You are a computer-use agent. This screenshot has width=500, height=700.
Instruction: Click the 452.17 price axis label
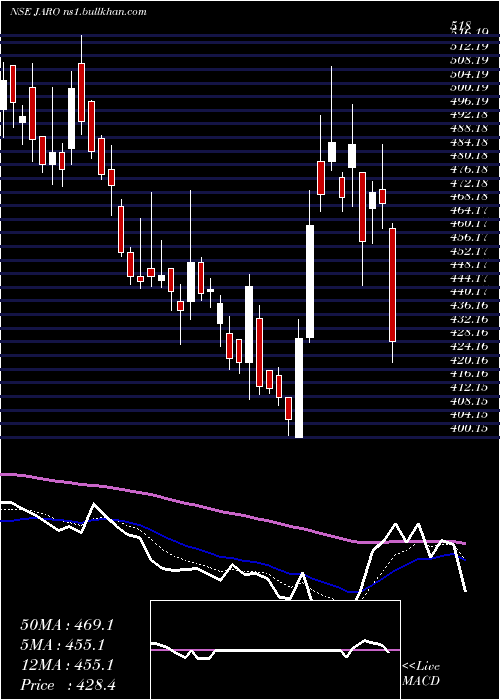[x=469, y=251]
